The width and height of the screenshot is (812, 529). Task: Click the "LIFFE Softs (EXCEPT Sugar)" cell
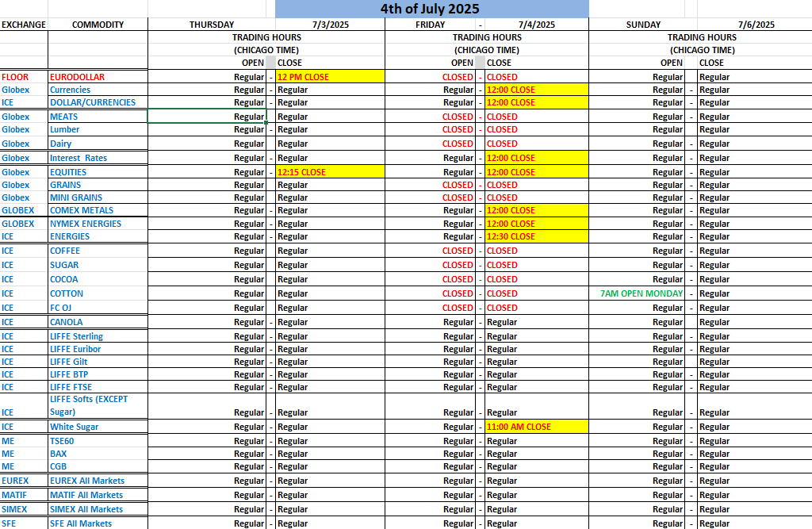(98, 406)
